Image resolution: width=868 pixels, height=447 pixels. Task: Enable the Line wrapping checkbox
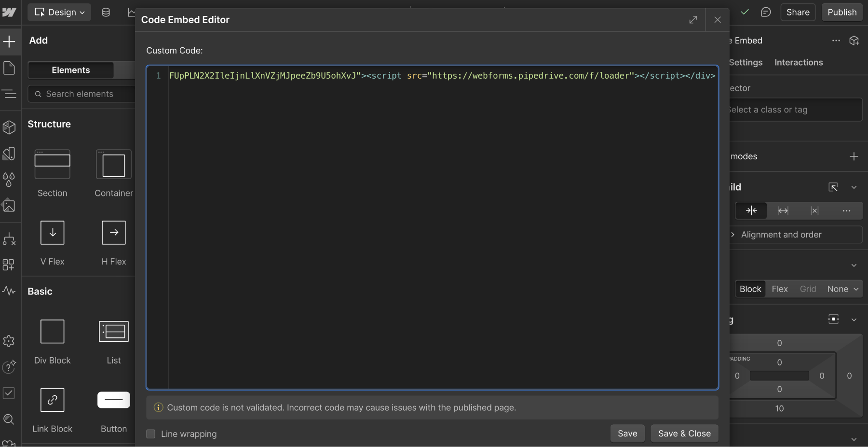[x=151, y=434]
